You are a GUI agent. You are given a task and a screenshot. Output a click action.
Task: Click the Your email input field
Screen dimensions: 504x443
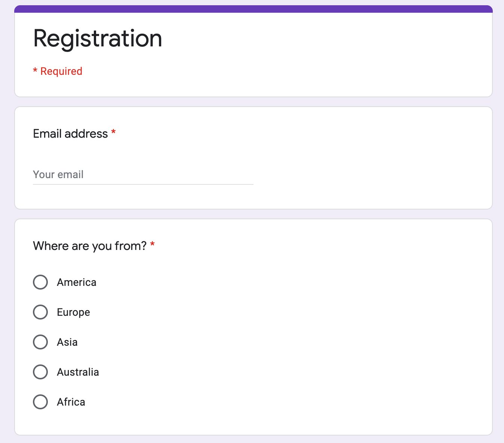click(143, 175)
